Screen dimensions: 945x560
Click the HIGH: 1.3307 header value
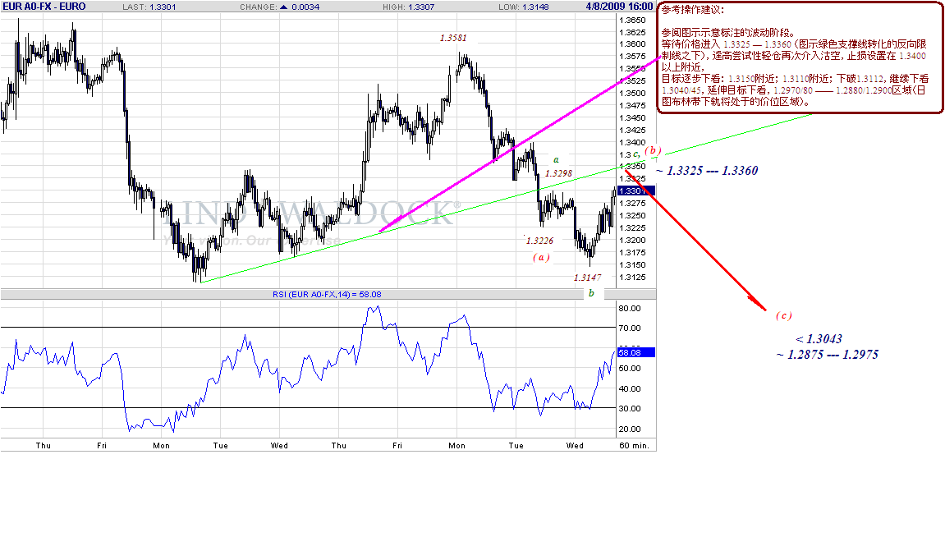(409, 7)
